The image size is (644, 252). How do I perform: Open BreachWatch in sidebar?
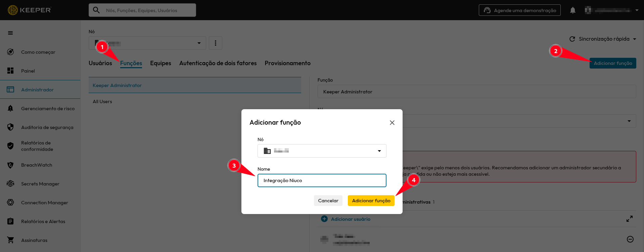(x=40, y=165)
